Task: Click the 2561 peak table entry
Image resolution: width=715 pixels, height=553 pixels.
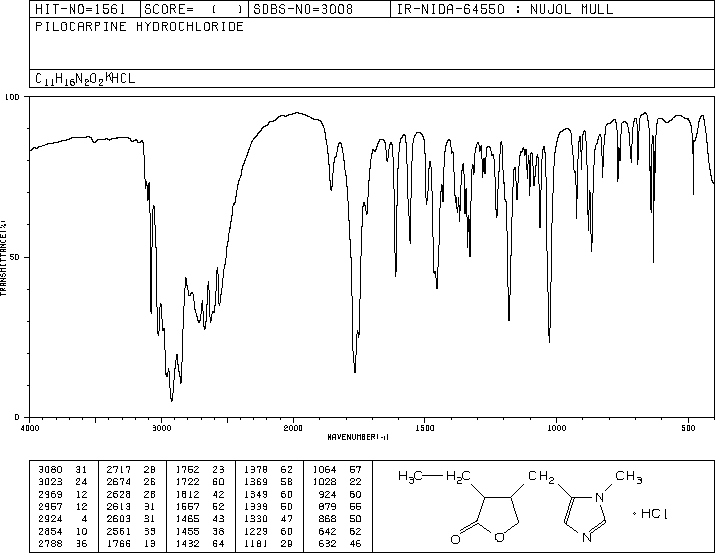Action: tap(131, 531)
